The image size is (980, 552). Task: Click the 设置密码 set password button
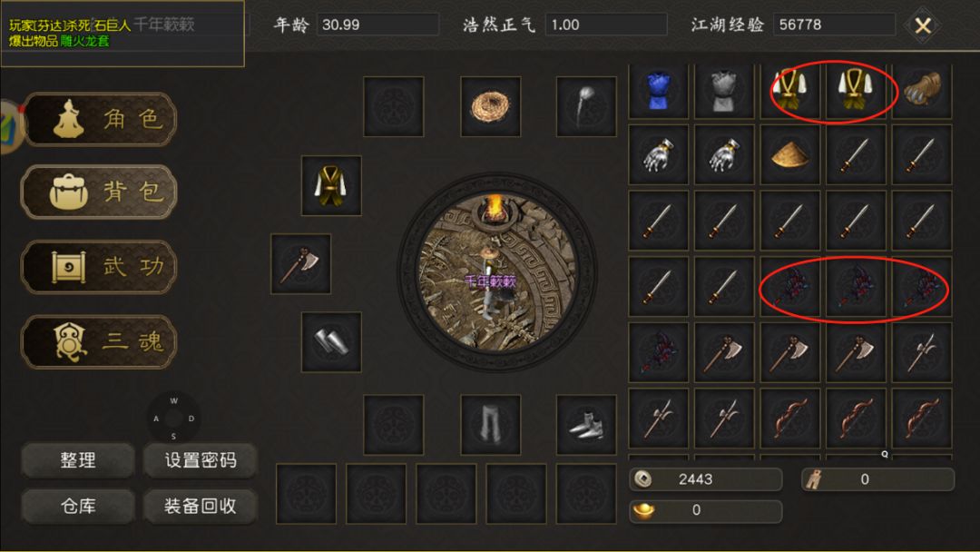201,460
